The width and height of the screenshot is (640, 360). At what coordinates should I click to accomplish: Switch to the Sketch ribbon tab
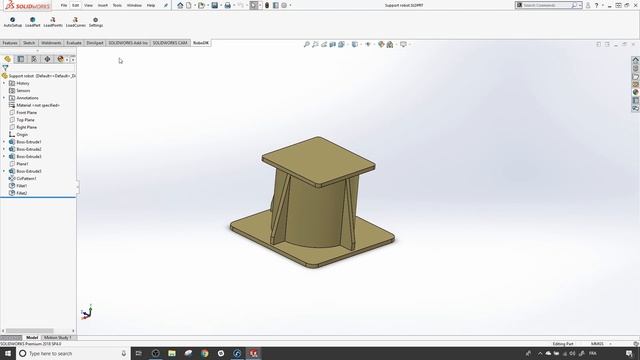pos(29,43)
